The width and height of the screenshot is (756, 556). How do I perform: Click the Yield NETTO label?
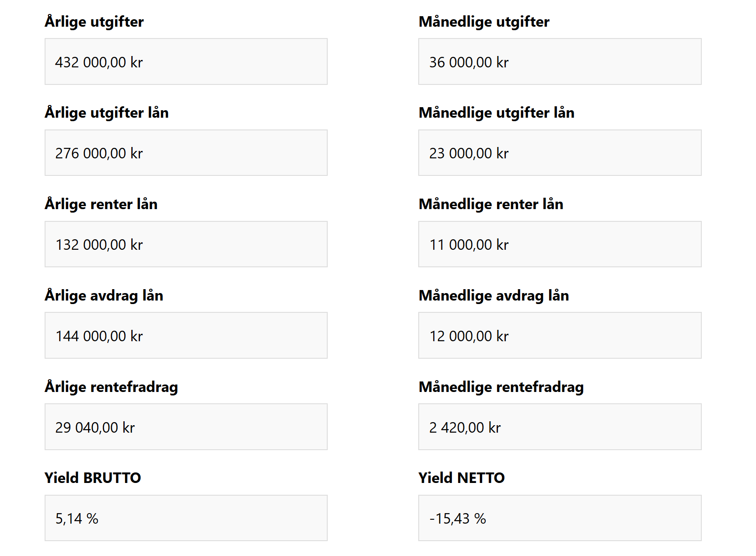tap(462, 478)
